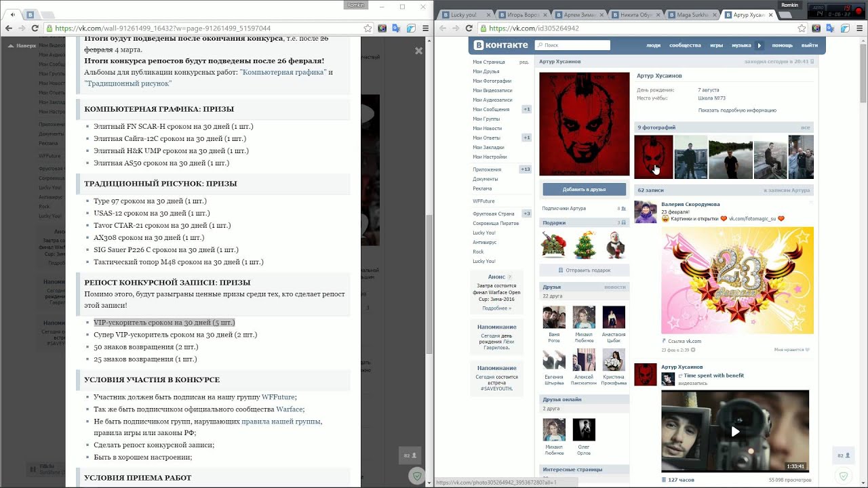The height and width of the screenshot is (488, 868).
Task: Click "Показать подробную информацию"
Action: pos(737,110)
